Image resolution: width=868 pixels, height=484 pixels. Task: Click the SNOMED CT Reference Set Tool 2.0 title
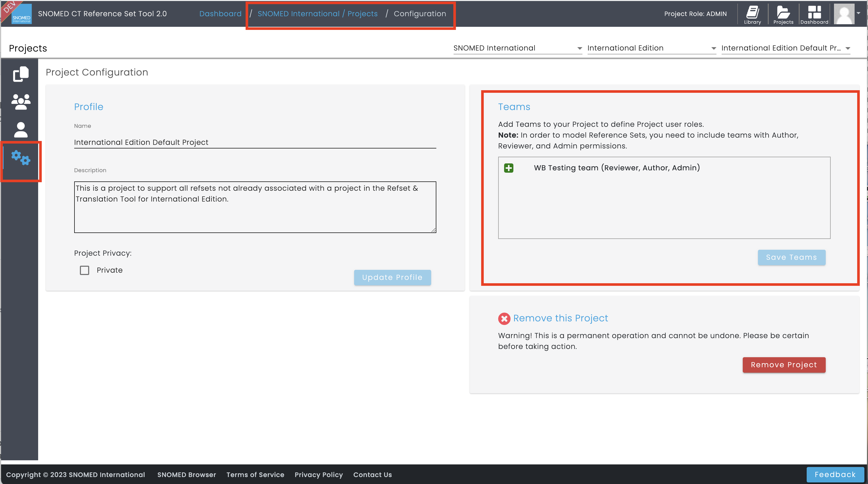point(102,14)
